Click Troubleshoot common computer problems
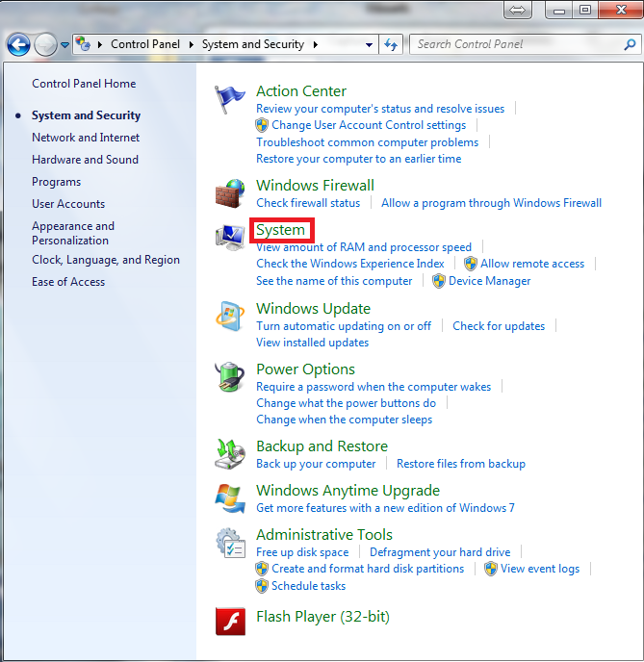644x662 pixels. [x=368, y=142]
